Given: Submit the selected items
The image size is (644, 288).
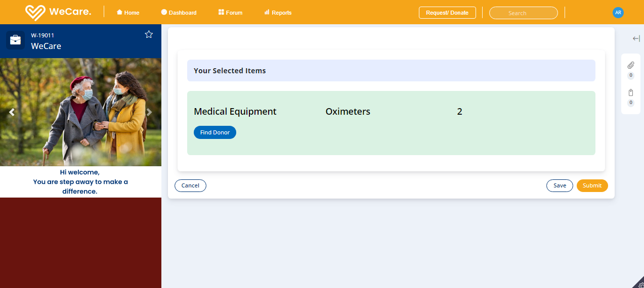Looking at the screenshot, I should tap(592, 185).
